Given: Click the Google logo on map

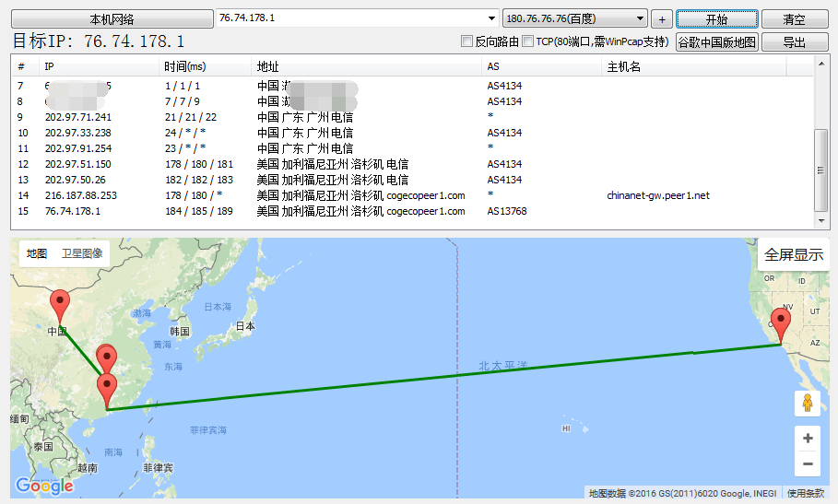Looking at the screenshot, I should click(x=44, y=486).
